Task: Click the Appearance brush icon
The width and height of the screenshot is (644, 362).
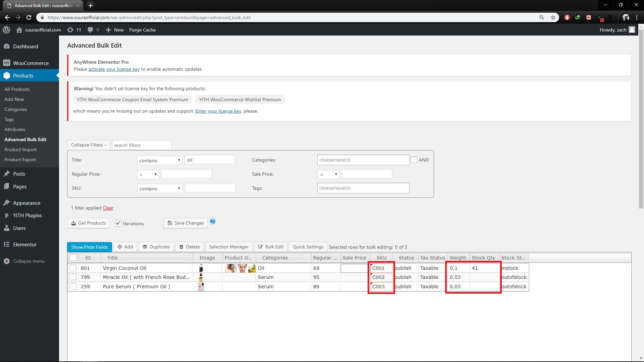Action: point(7,203)
